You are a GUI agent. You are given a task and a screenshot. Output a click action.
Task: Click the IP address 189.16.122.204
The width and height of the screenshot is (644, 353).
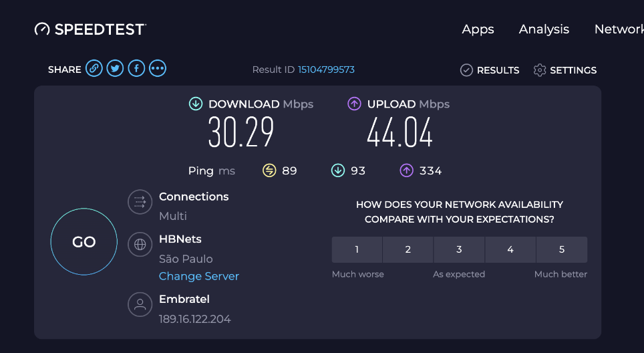point(194,319)
